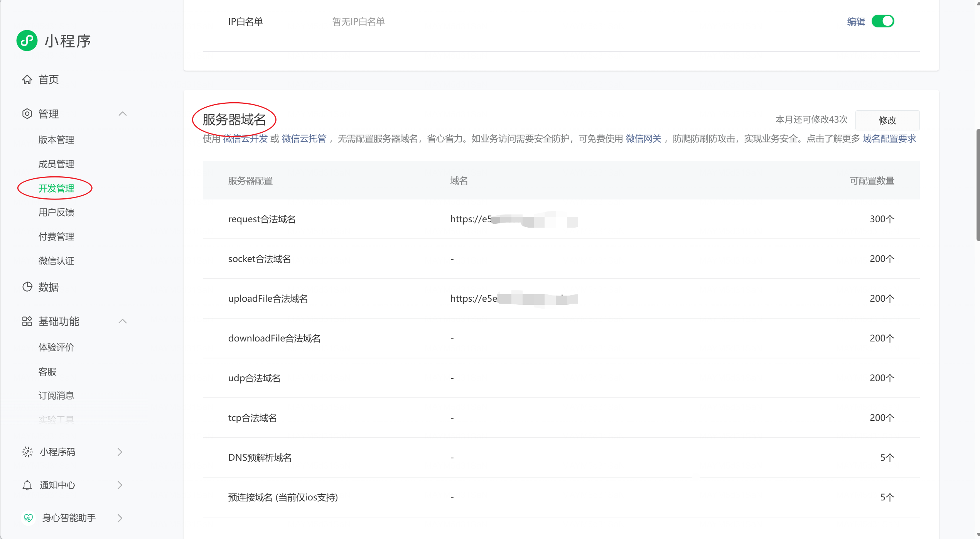This screenshot has width=980, height=539.
Task: Toggle the IP白名单 switch off
Action: pos(882,21)
